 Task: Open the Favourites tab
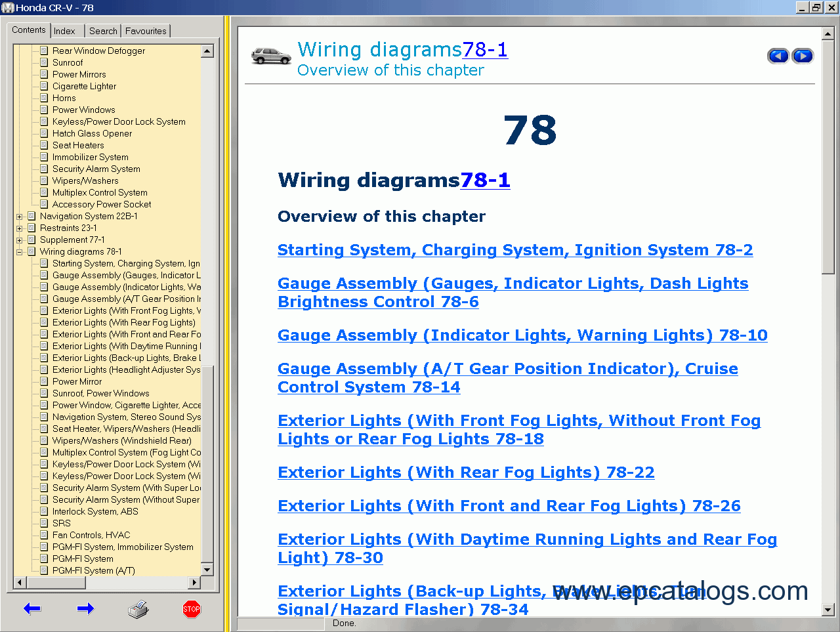click(x=146, y=31)
